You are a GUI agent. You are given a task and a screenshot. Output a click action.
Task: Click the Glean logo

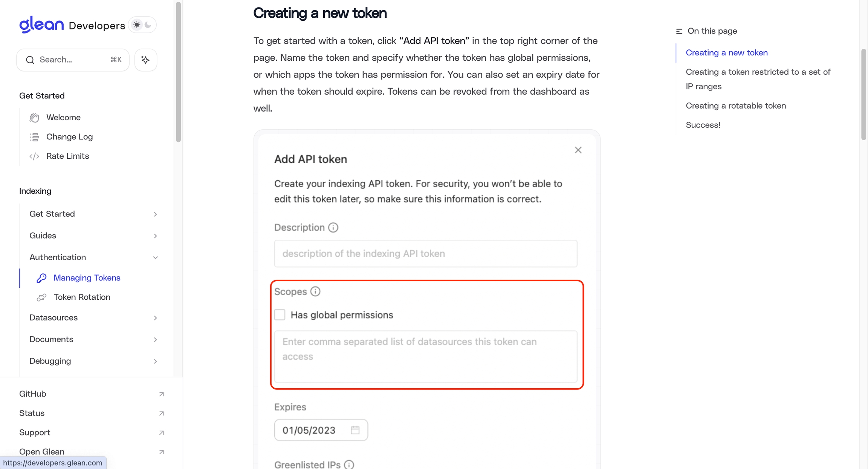click(x=41, y=25)
